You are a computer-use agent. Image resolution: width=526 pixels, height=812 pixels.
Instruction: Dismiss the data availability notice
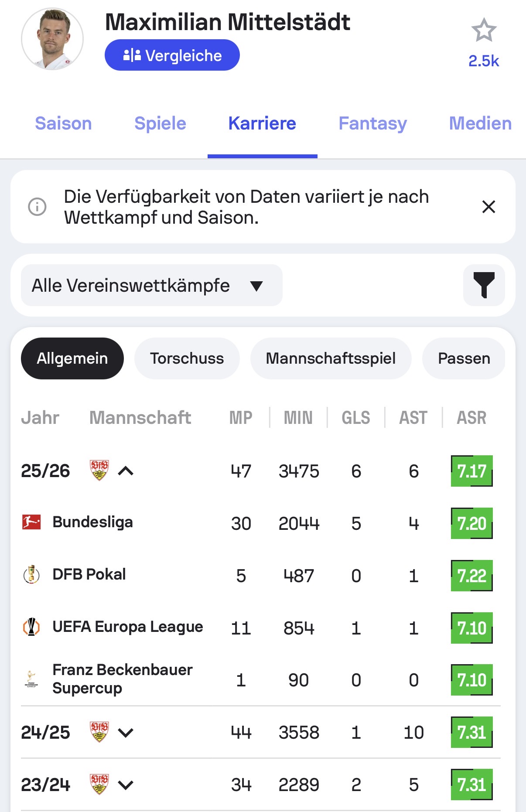(x=488, y=207)
